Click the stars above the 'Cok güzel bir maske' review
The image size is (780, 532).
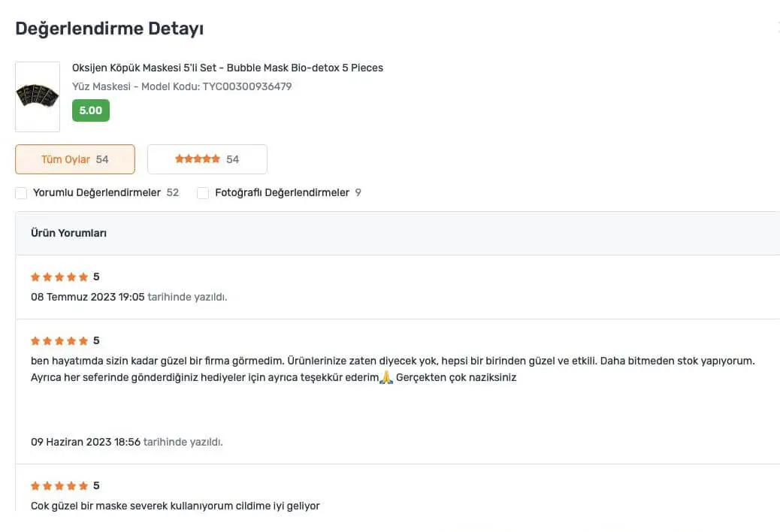59,486
